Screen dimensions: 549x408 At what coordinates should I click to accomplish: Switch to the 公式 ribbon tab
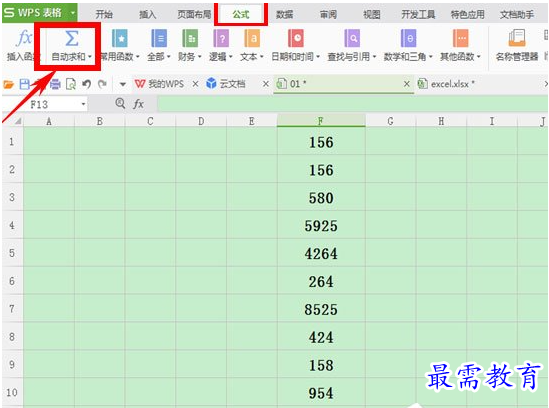[x=241, y=14]
